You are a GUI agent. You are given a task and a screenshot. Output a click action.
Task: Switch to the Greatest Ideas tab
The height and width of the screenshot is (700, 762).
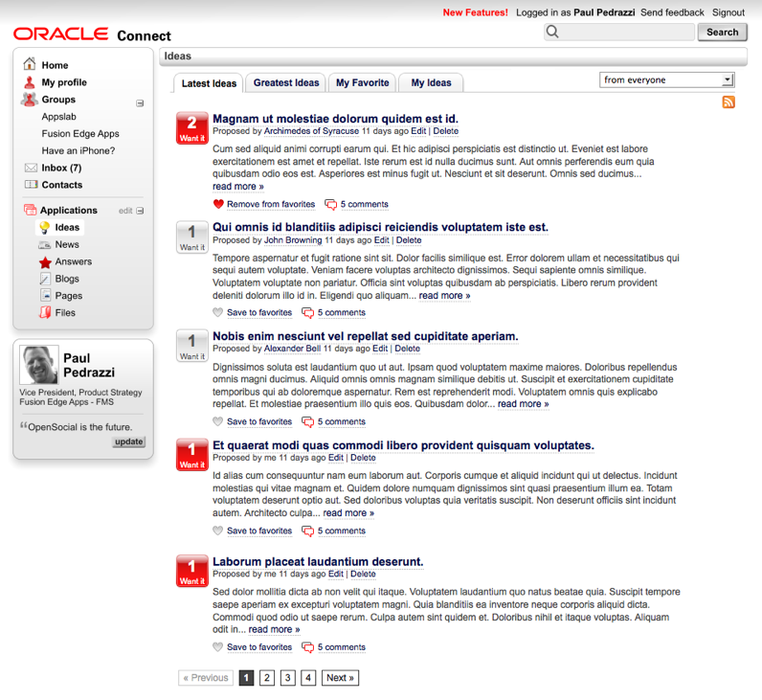(285, 82)
